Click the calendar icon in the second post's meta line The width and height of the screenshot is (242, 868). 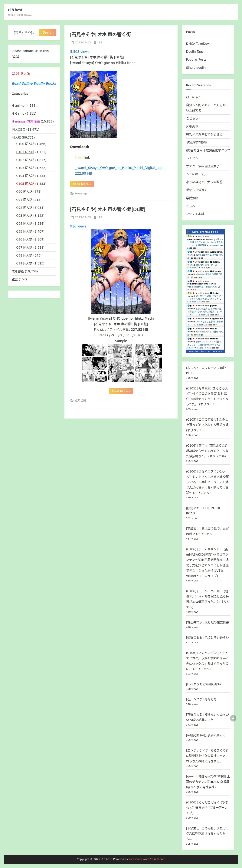[x=72, y=217]
